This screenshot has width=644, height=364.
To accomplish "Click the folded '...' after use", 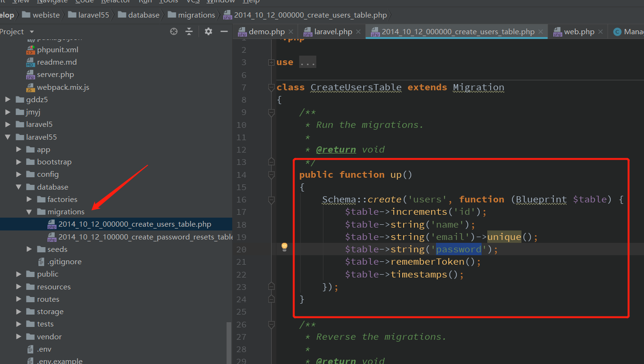I will click(307, 62).
